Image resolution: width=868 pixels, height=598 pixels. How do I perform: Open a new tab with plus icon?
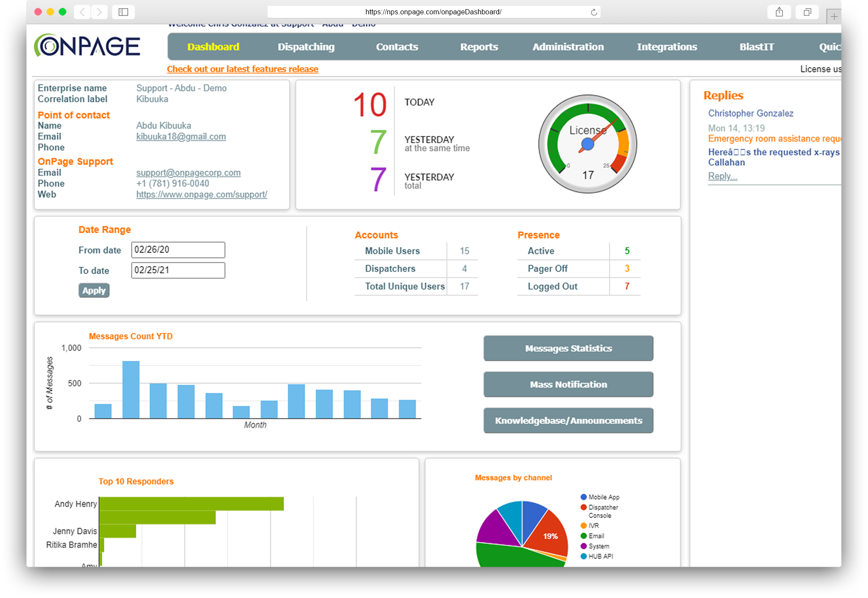pos(834,17)
